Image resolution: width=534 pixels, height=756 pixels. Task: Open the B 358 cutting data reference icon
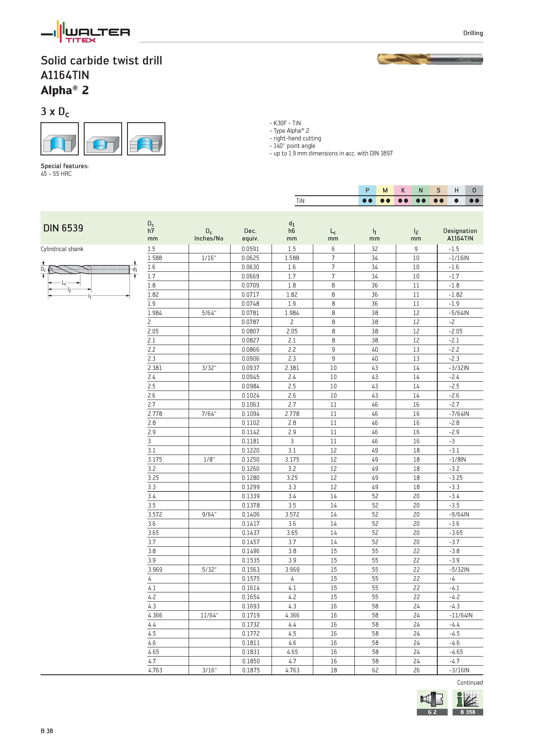click(x=467, y=702)
